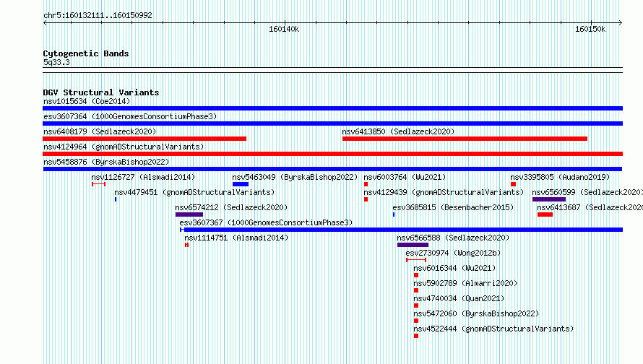Click the purple bar under nsv6574212
The width and height of the screenshot is (643, 364).
(x=189, y=214)
